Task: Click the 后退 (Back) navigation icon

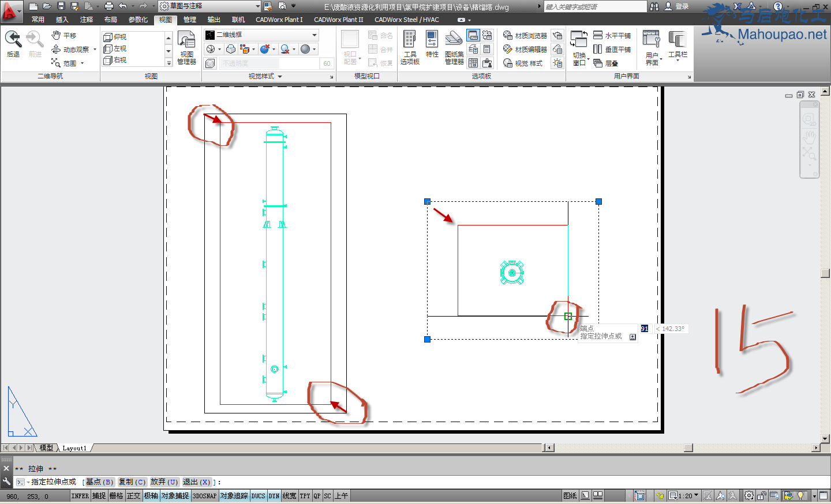Action: [x=13, y=44]
